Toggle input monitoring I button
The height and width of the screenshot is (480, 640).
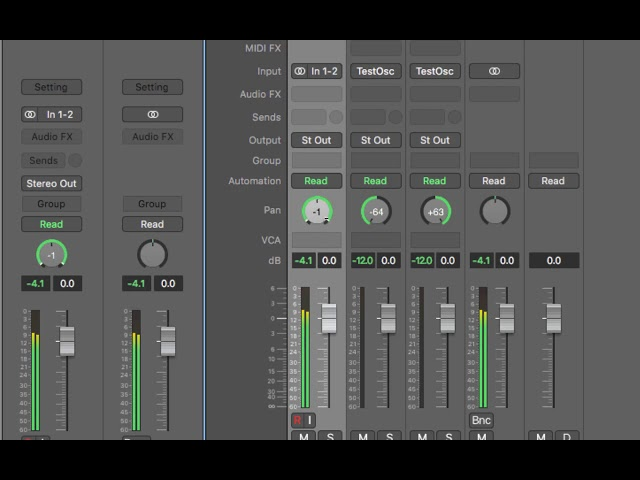(x=310, y=420)
